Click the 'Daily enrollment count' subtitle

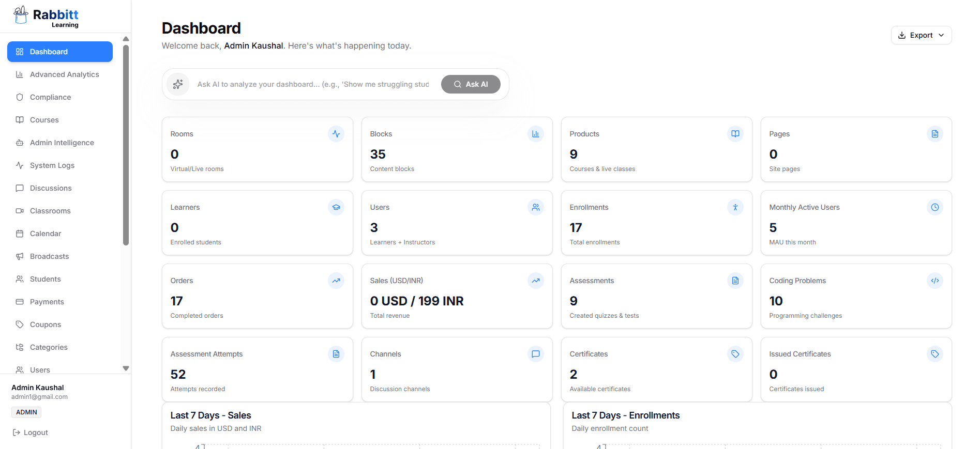(x=610, y=428)
